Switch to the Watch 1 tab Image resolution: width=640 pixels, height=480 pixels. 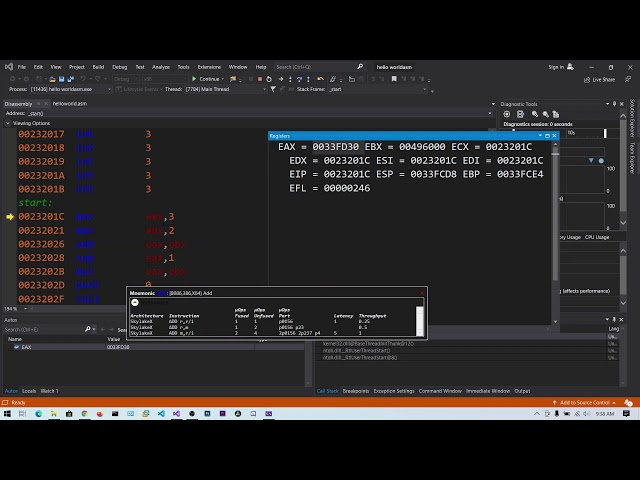[x=49, y=391]
